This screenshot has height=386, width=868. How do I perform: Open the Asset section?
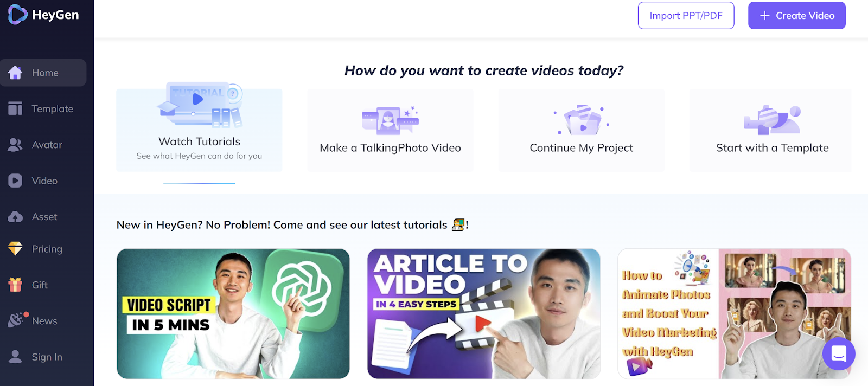click(43, 217)
